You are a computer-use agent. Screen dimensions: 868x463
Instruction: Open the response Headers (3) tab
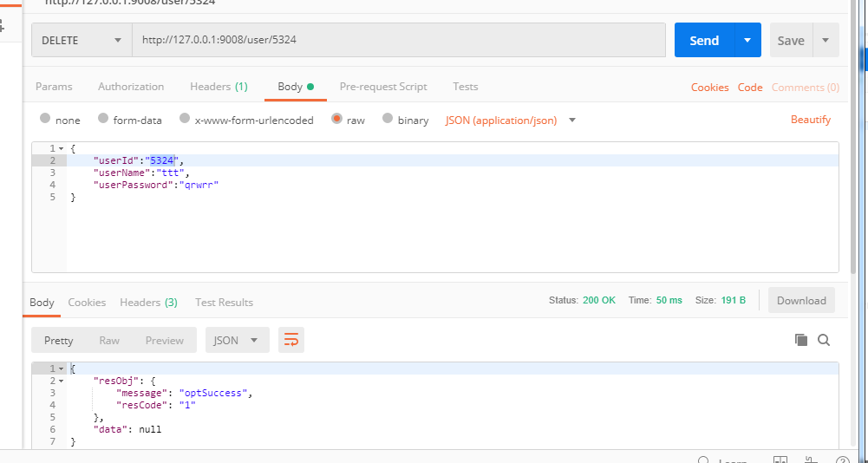(x=148, y=303)
